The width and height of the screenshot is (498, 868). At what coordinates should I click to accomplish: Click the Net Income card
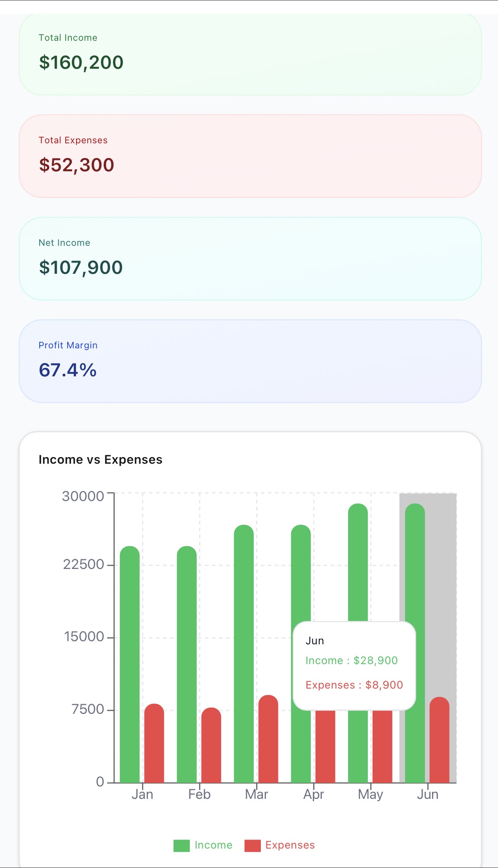tap(248, 258)
